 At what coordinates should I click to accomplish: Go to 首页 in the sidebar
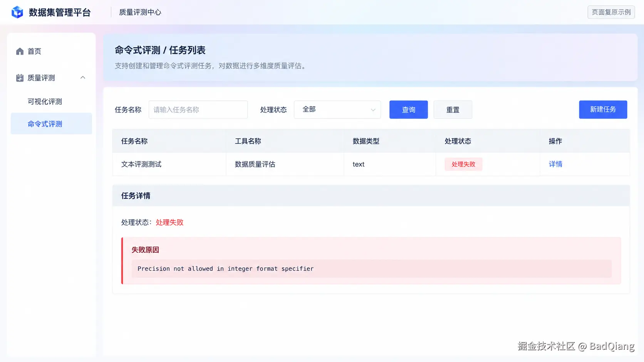point(34,51)
